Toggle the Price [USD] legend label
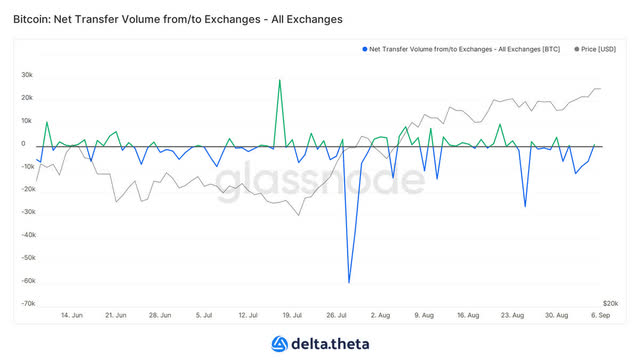Image resolution: width=640 pixels, height=364 pixels. pyautogui.click(x=598, y=49)
